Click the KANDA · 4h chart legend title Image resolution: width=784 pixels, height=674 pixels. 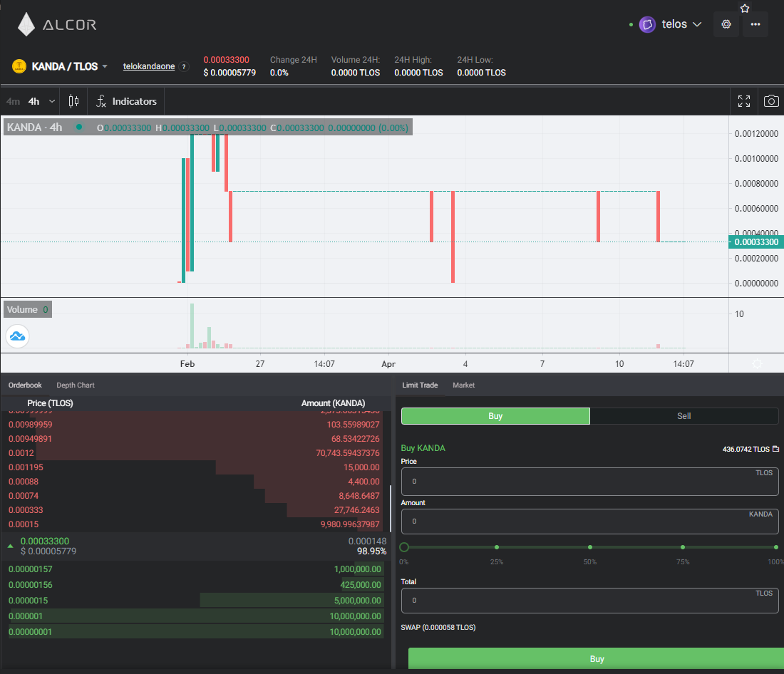point(34,128)
